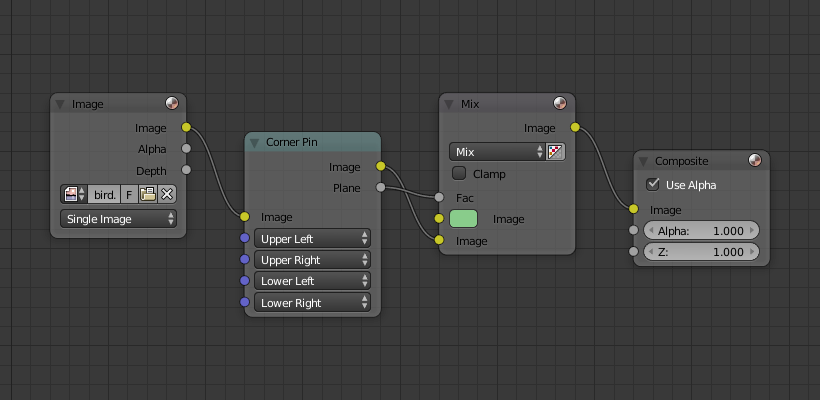Click Composite Image input socket

point(634,209)
